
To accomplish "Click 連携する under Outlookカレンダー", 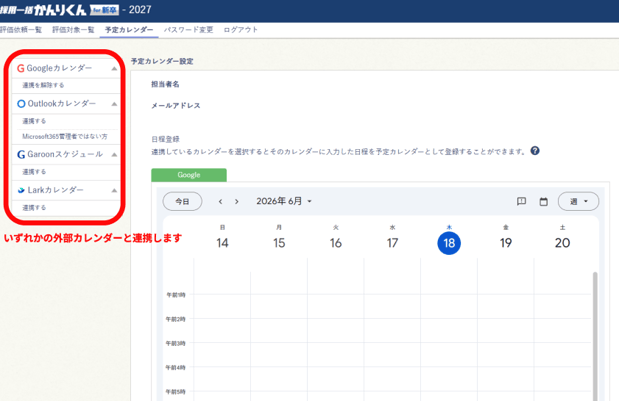I will [x=34, y=121].
